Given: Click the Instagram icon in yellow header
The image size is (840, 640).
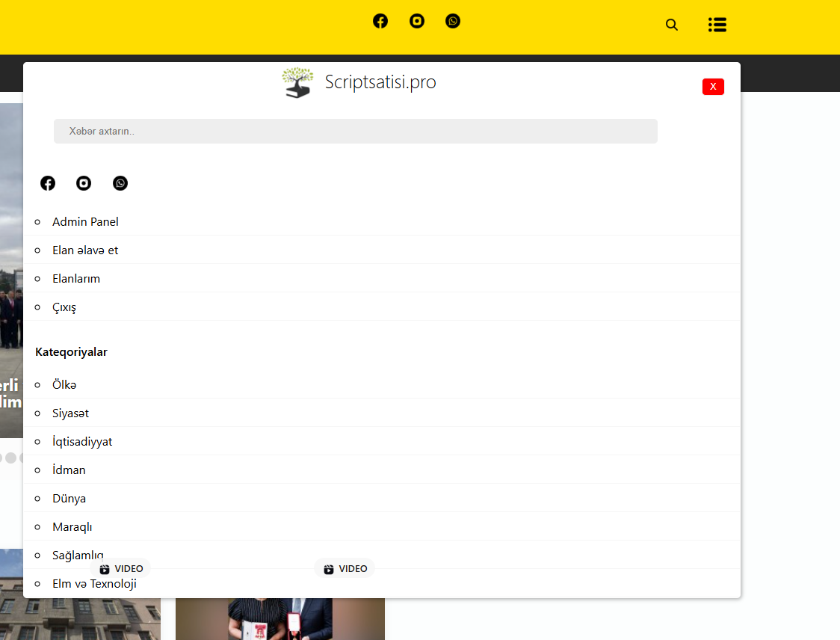Looking at the screenshot, I should coord(417,21).
